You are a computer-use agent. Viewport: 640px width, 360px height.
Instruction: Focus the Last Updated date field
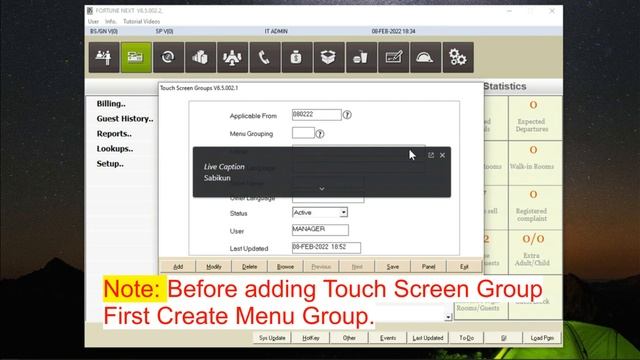click(327, 247)
